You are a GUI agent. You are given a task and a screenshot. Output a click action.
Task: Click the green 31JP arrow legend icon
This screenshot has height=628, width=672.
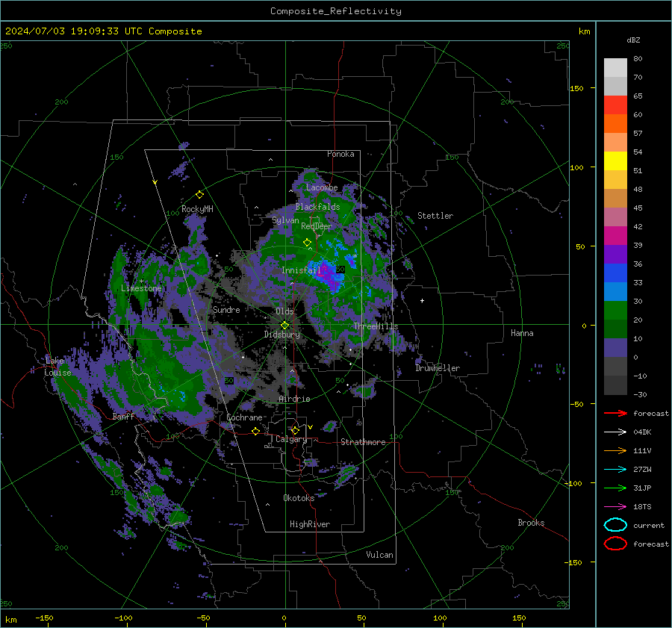click(x=615, y=488)
